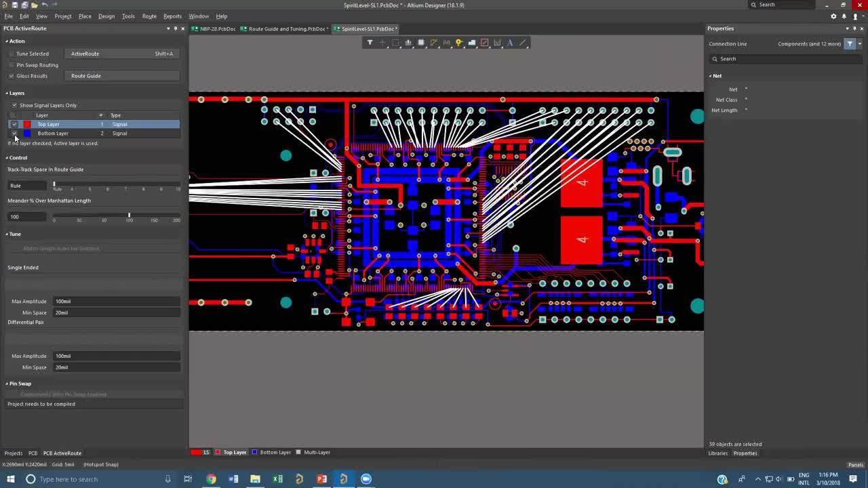This screenshot has height=488, width=868.
Task: Open the Properties filter dropdown arrow
Action: (x=860, y=44)
